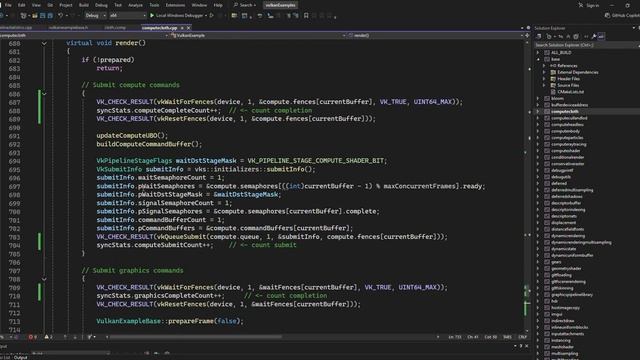Collapse the graphics block at line 708
The height and width of the screenshot is (360, 640).
pos(44,279)
